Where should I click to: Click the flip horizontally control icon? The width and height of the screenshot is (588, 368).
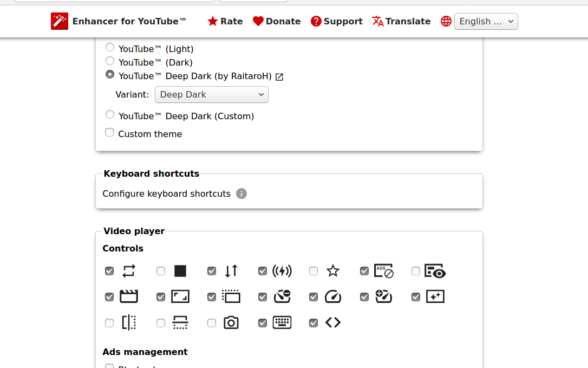129,322
